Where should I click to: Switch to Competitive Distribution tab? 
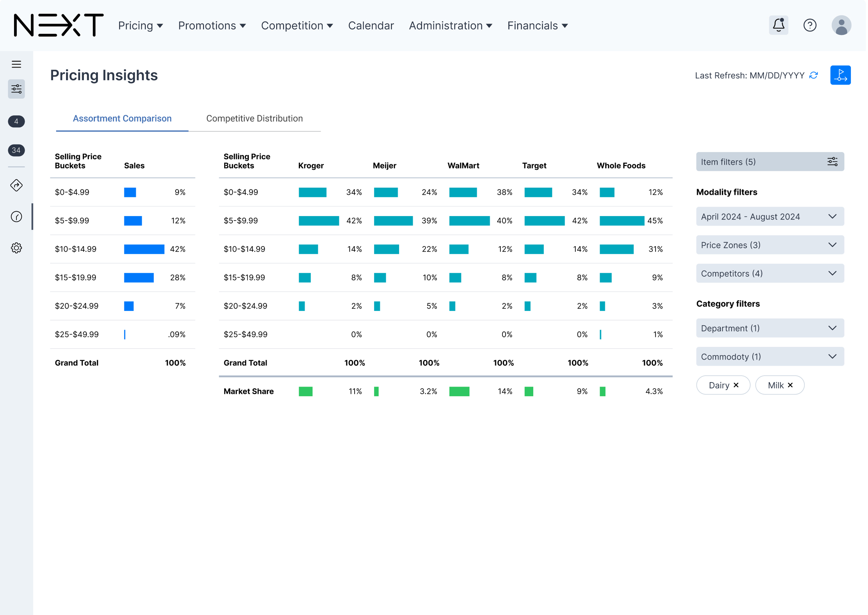pos(254,118)
